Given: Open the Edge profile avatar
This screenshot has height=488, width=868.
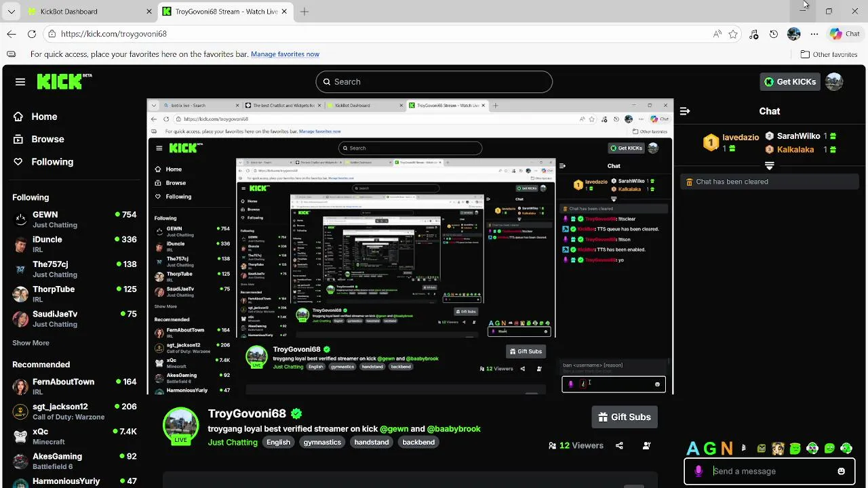Looking at the screenshot, I should coord(794,34).
